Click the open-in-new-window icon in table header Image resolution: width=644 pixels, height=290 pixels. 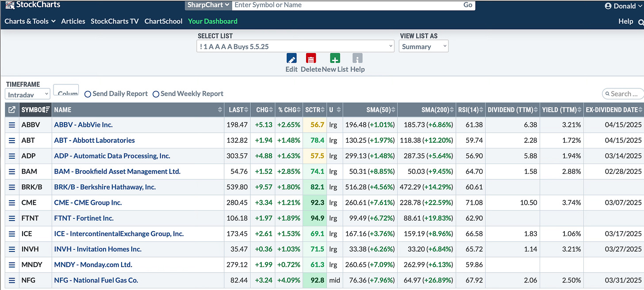(x=12, y=110)
